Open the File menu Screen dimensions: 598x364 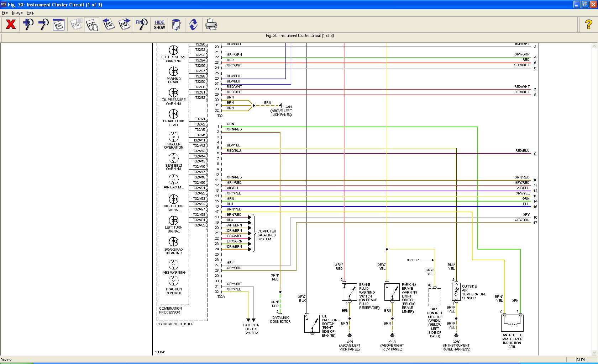[5, 12]
